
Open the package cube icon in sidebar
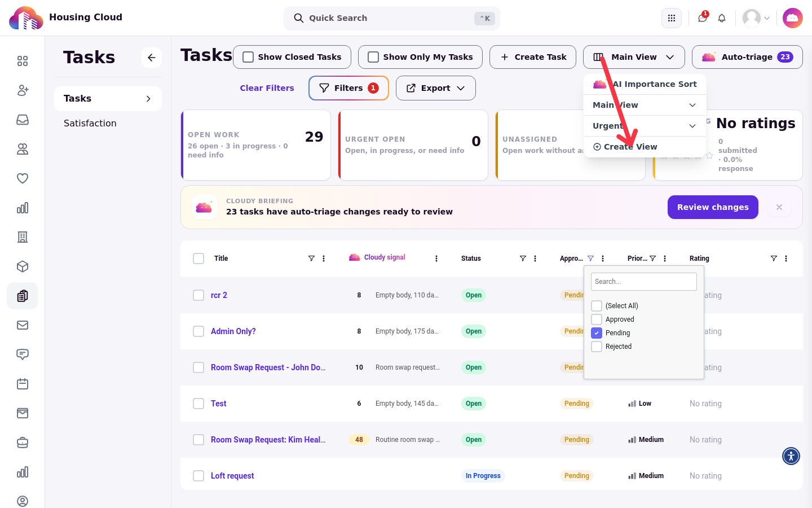(23, 266)
